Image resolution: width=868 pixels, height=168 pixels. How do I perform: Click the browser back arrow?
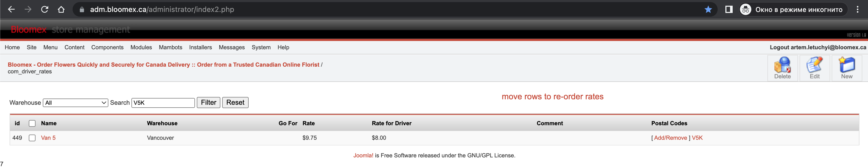click(11, 9)
